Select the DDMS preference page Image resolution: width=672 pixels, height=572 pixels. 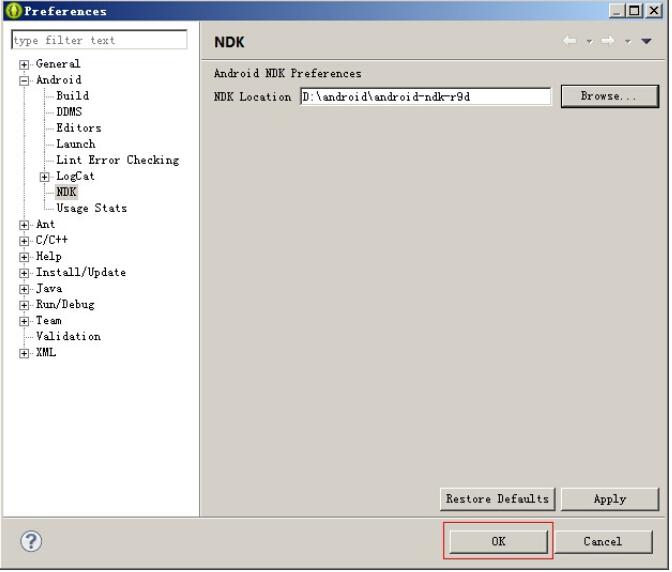[69, 112]
